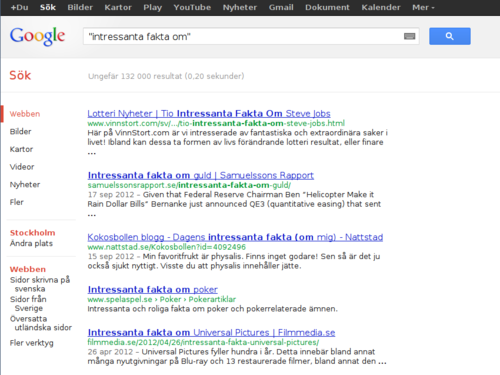Click the red Sök heading
Image resolution: width=500 pixels, height=375 pixels.
click(x=20, y=75)
